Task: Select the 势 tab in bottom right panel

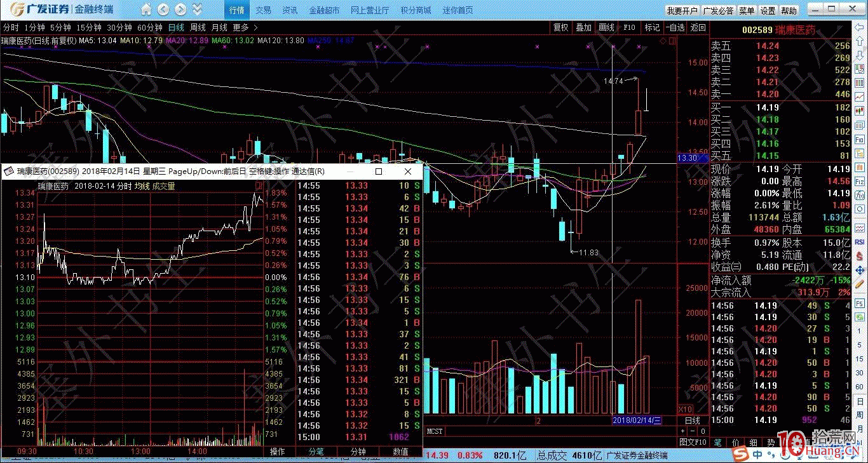Action: (771, 442)
